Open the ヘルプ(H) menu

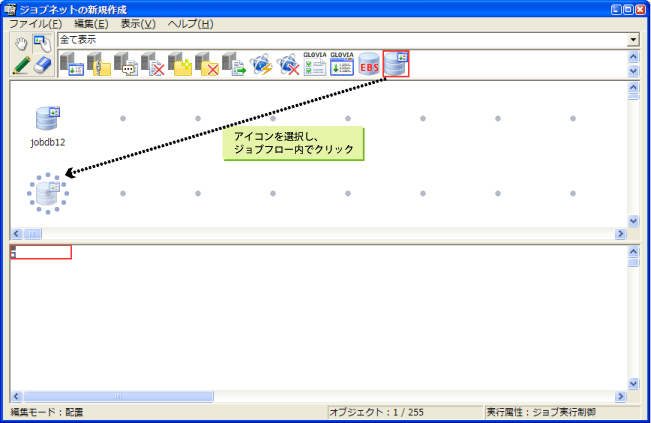pos(191,24)
